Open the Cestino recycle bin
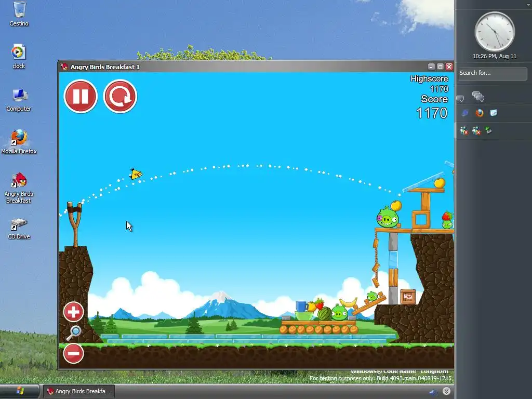 [x=19, y=14]
